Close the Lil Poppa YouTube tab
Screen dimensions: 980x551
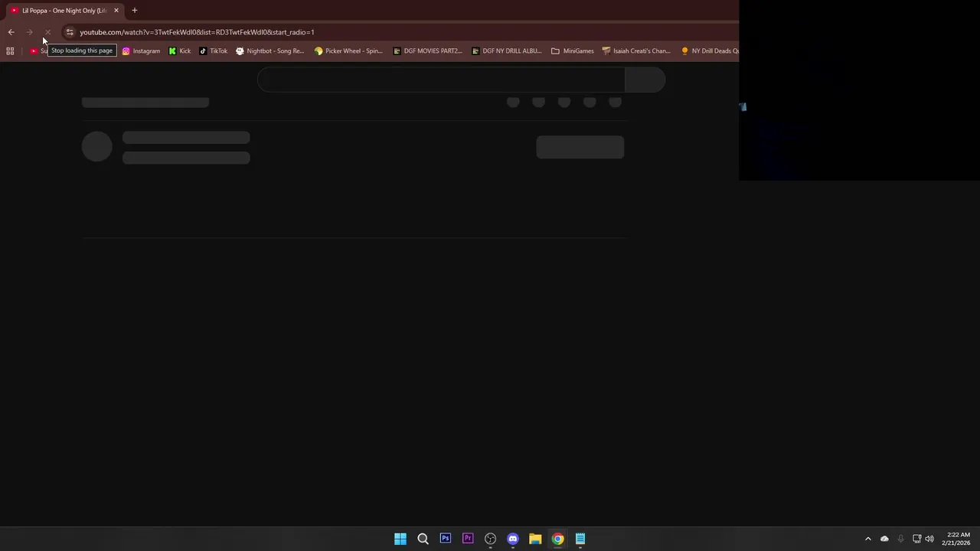coord(116,11)
